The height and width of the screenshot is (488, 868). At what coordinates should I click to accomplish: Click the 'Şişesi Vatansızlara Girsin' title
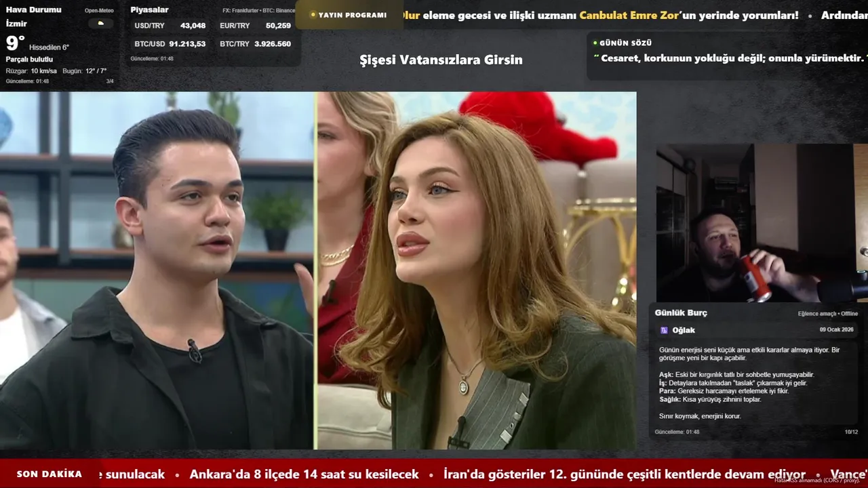(441, 60)
